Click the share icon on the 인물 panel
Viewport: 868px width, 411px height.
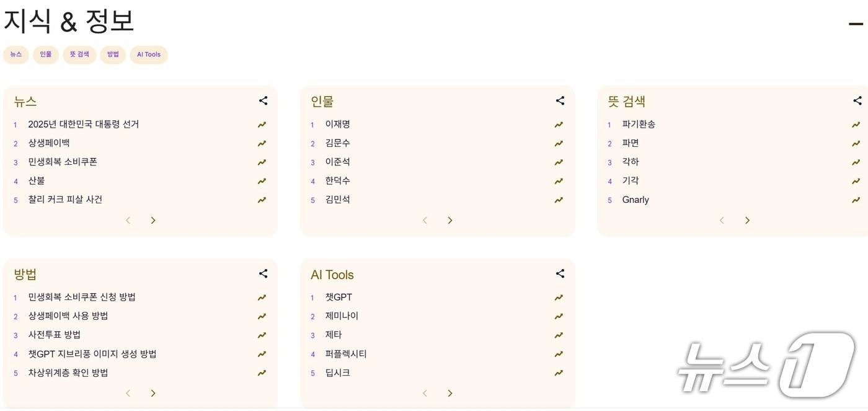tap(559, 100)
